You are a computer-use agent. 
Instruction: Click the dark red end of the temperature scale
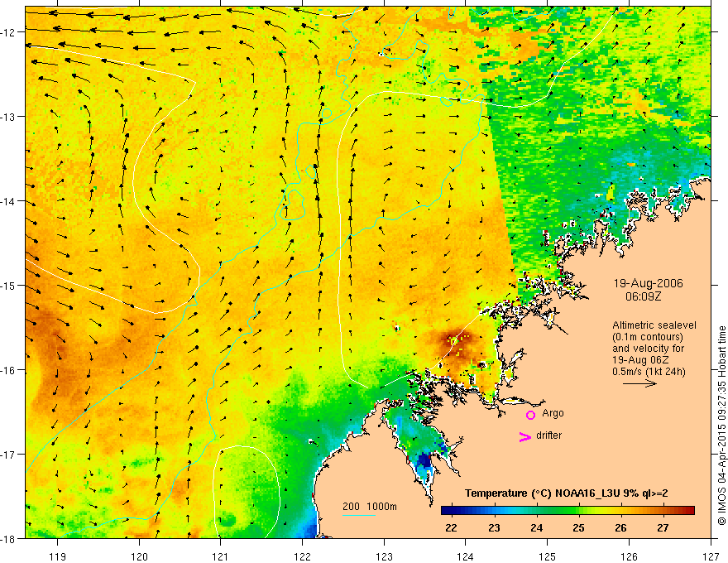pos(689,511)
